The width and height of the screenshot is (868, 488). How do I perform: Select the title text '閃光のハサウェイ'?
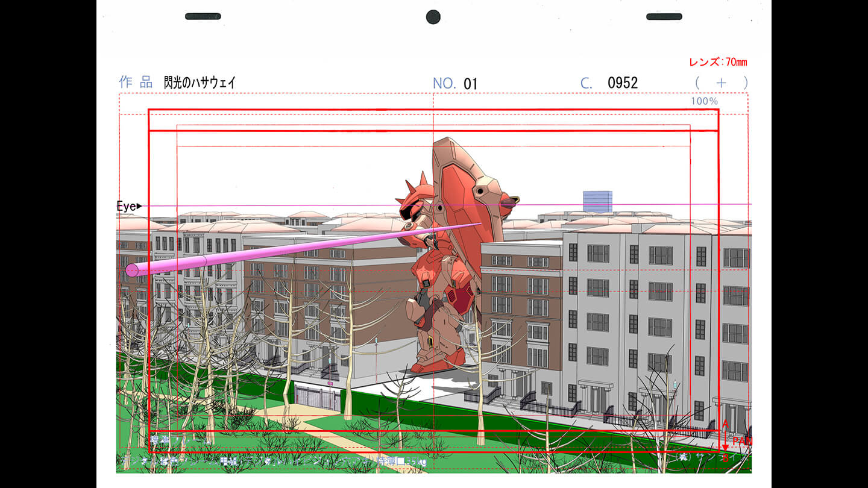(x=200, y=83)
